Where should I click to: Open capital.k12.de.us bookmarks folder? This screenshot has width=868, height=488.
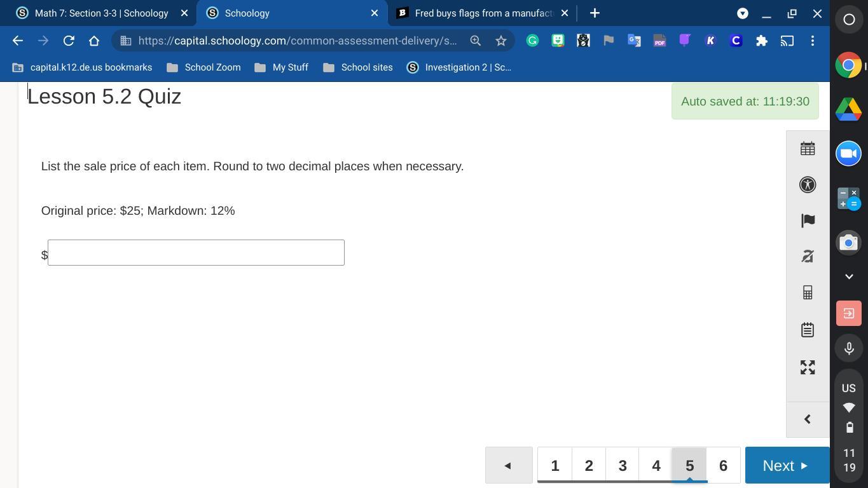click(x=82, y=67)
